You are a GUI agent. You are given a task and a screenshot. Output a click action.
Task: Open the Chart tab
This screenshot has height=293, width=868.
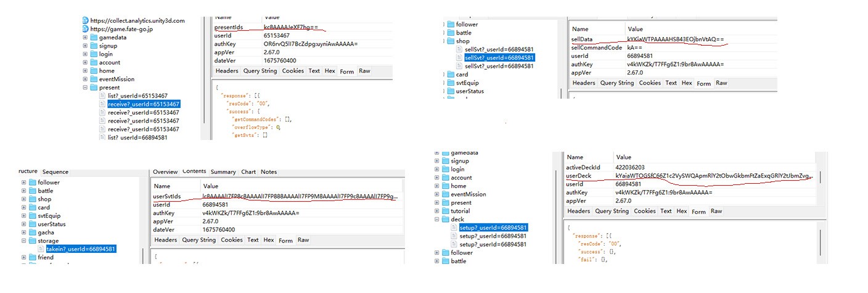pos(248,171)
